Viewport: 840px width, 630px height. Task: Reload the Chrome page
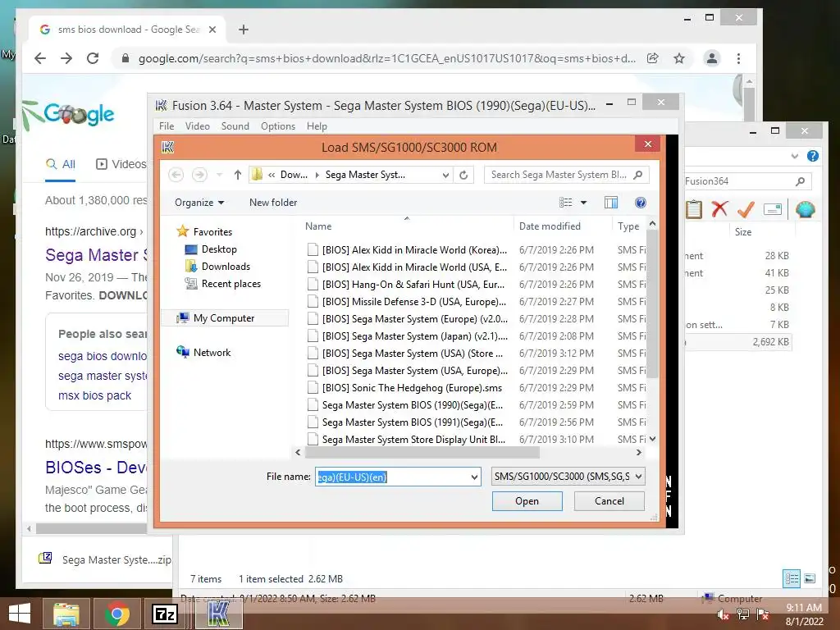coord(93,58)
